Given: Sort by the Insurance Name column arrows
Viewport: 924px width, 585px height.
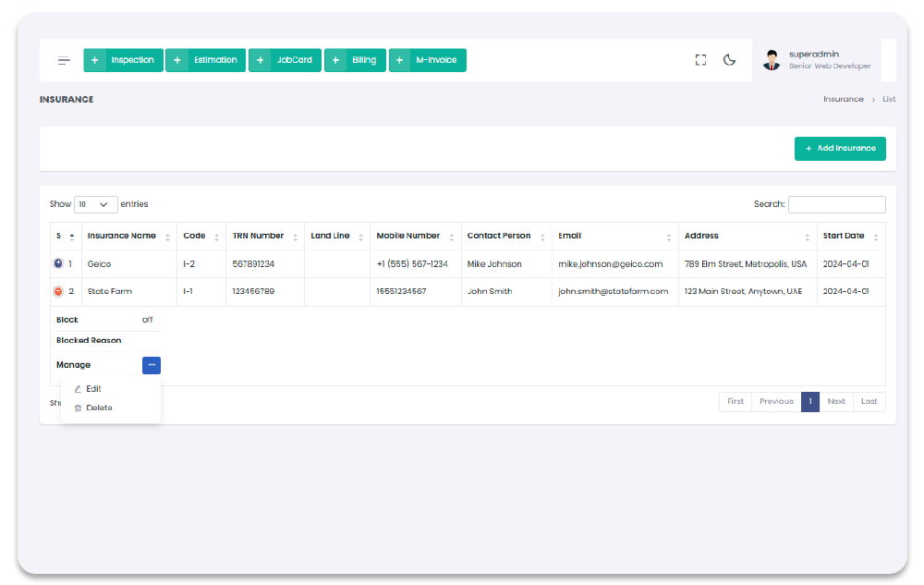Looking at the screenshot, I should click(x=167, y=237).
